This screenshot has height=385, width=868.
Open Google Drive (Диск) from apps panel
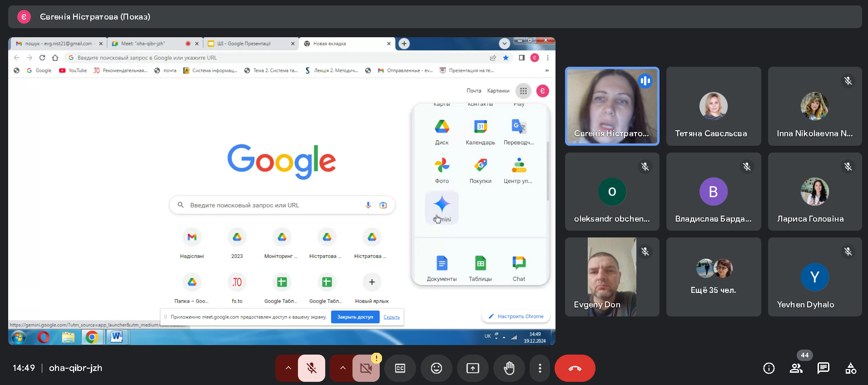(x=441, y=131)
